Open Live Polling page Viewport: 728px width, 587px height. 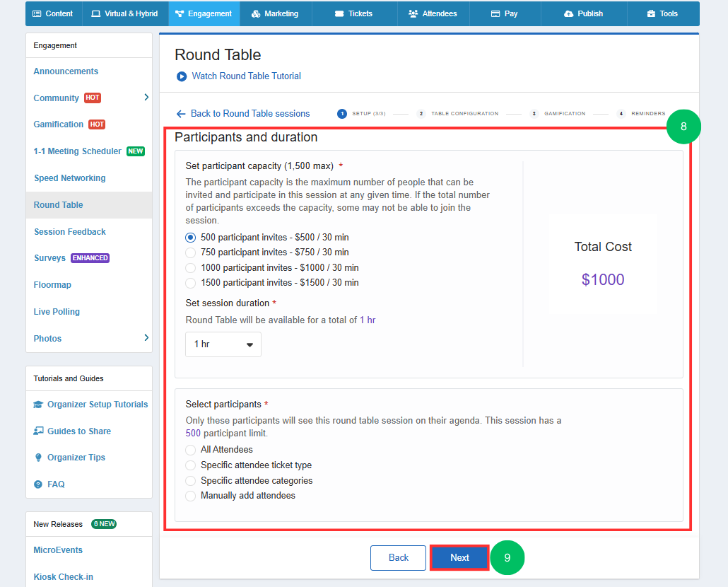pyautogui.click(x=57, y=312)
